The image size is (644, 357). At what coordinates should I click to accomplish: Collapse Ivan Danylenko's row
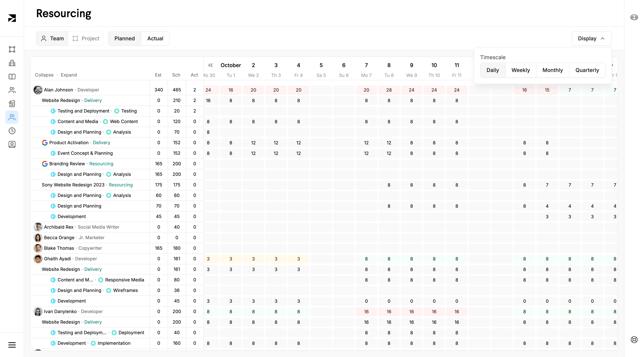[90, 311]
